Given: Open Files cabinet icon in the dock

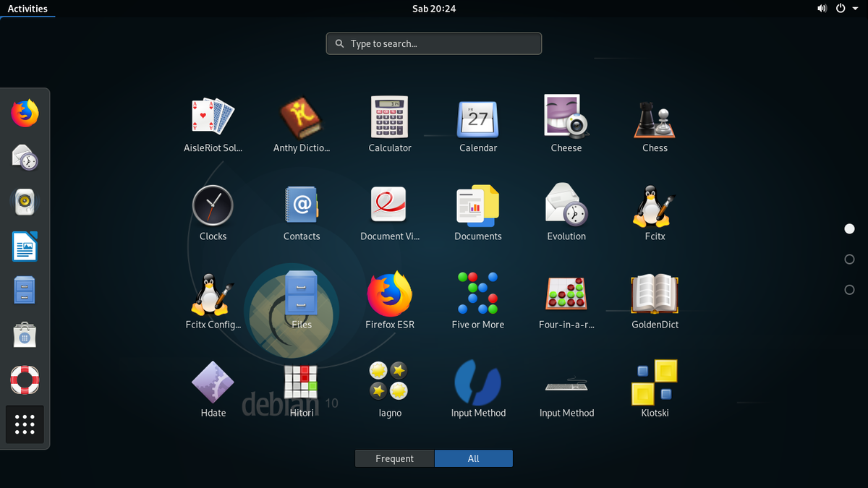Looking at the screenshot, I should (25, 291).
